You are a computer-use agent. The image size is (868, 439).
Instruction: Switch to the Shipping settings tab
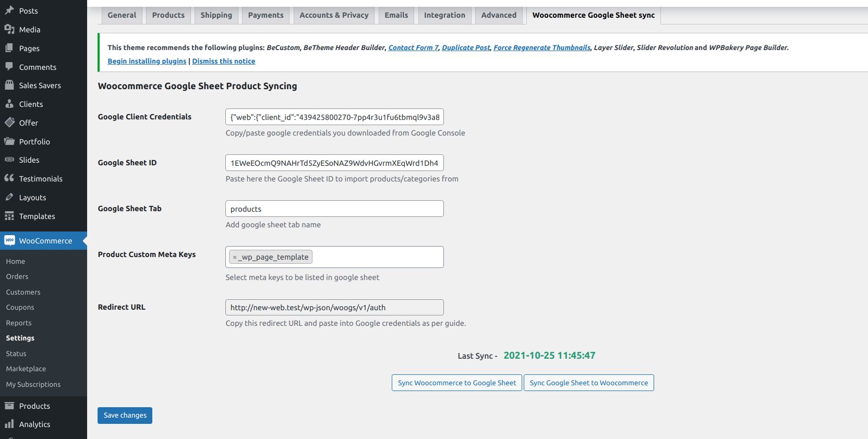pyautogui.click(x=216, y=15)
